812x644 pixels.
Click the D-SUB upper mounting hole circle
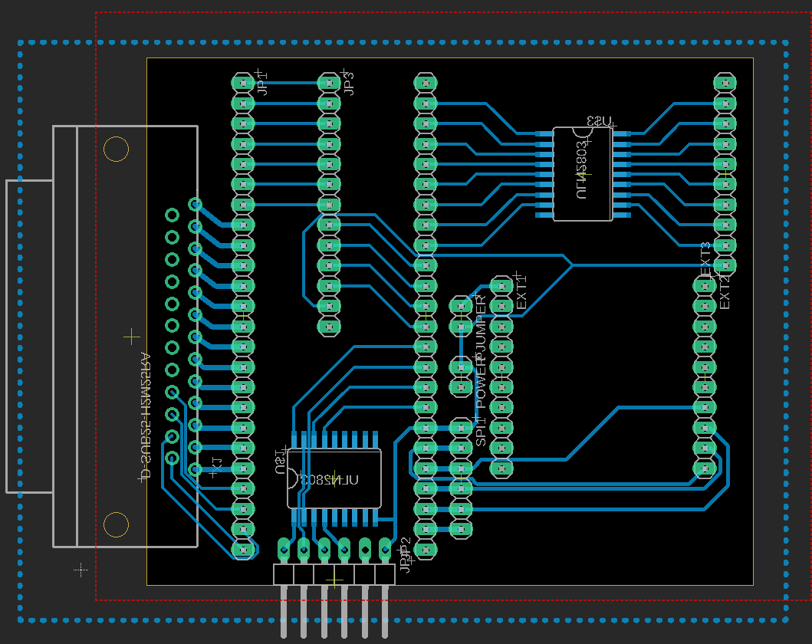pyautogui.click(x=116, y=149)
